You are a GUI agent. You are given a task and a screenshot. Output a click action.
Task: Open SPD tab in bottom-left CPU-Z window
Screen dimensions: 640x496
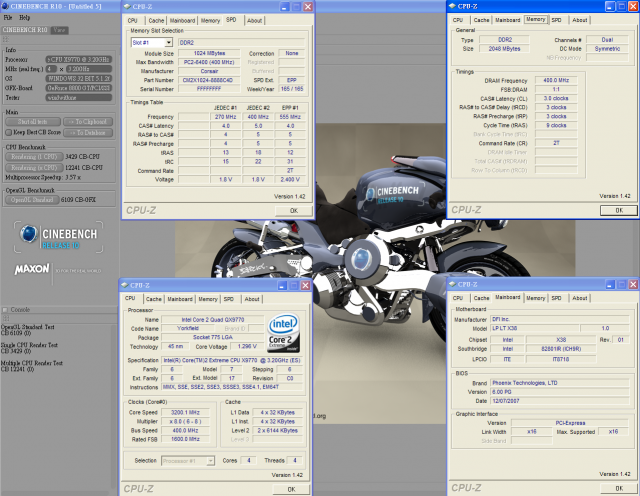pos(229,299)
